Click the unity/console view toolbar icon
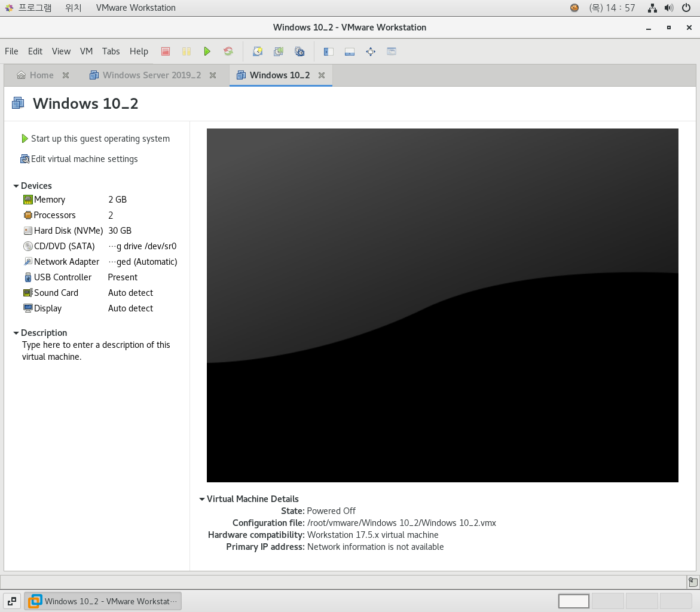The width and height of the screenshot is (700, 612). tap(392, 51)
